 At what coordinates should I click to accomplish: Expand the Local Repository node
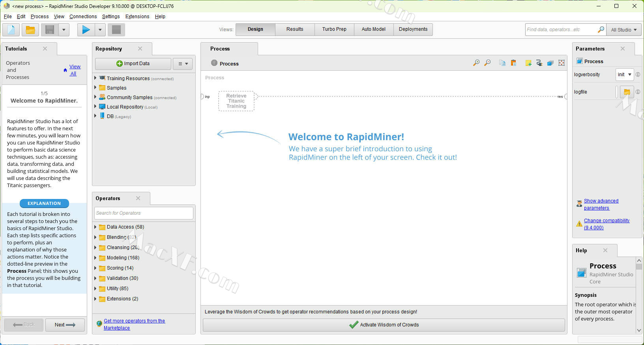tap(95, 107)
